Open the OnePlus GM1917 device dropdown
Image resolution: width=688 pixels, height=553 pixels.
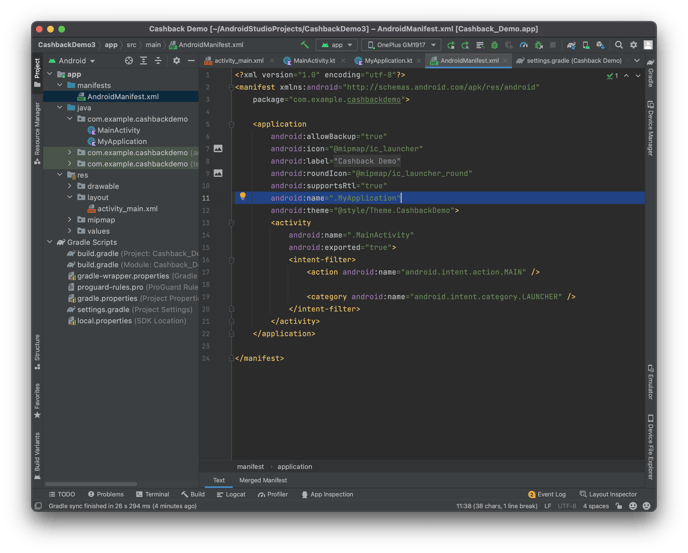(x=400, y=45)
